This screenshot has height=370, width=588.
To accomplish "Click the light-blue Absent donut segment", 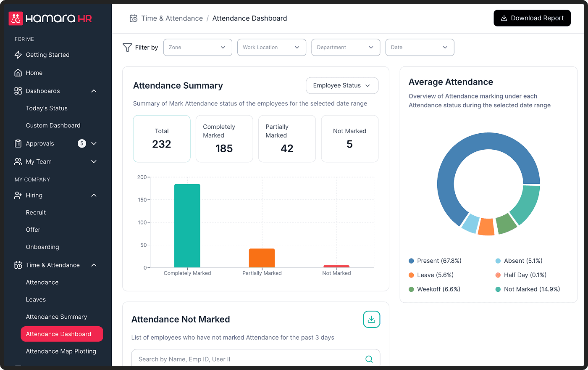I will coord(470,223).
